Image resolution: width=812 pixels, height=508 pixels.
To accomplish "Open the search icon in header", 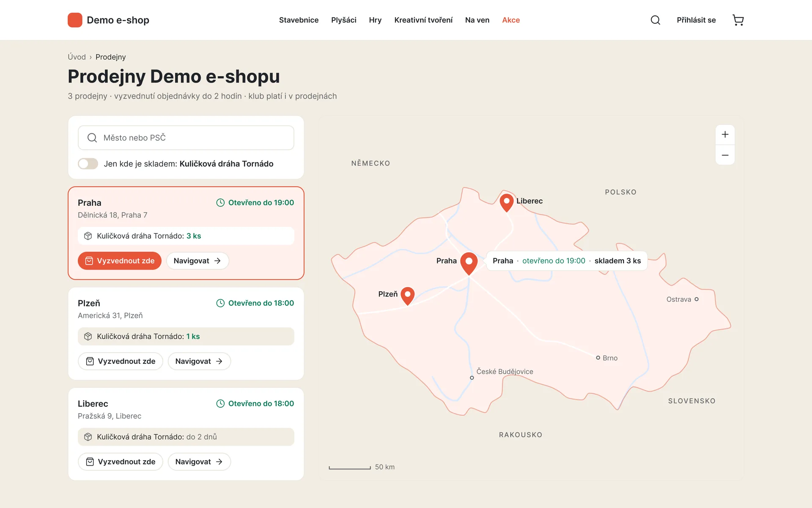I will (x=655, y=20).
